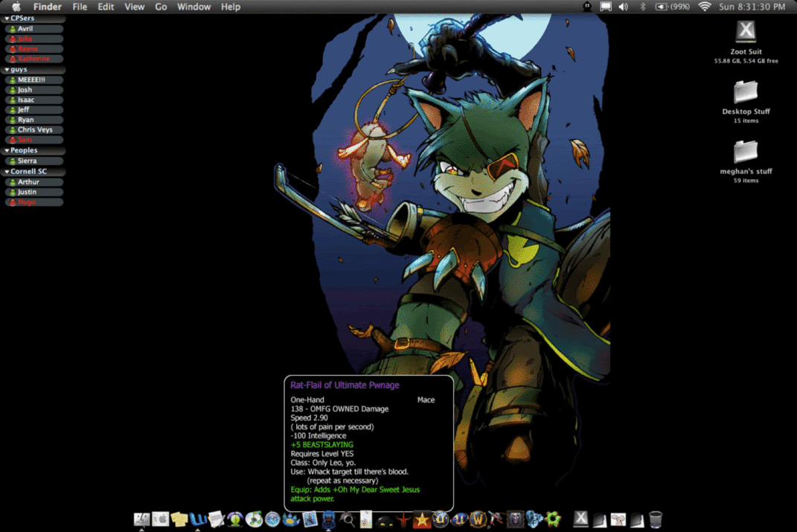Select buddy Chris Veys in contact list

point(34,129)
